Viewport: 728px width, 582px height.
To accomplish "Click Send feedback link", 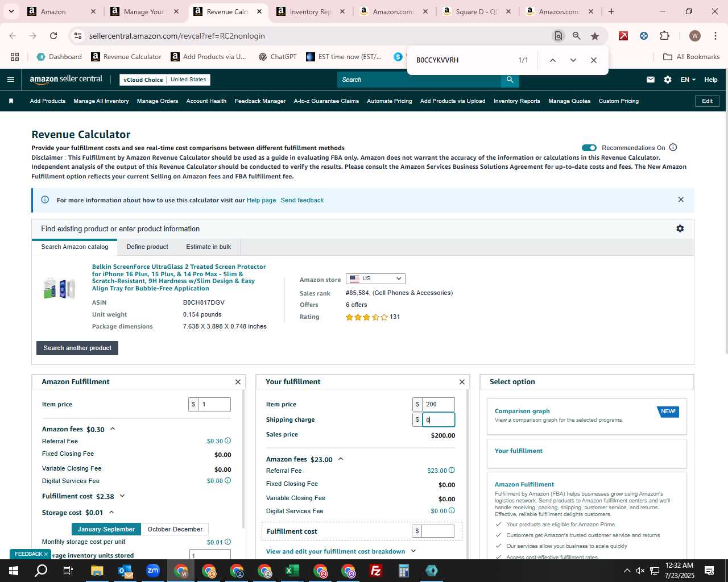I will (x=302, y=200).
